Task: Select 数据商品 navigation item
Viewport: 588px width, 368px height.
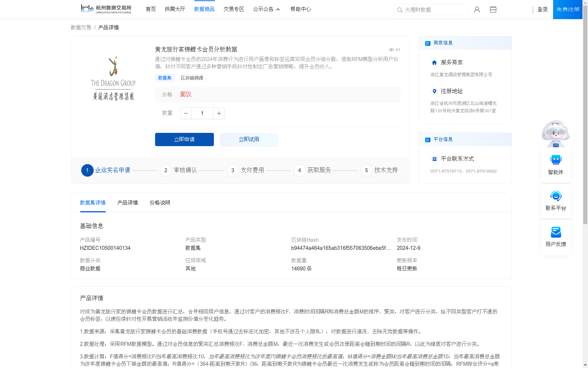Action: [204, 9]
